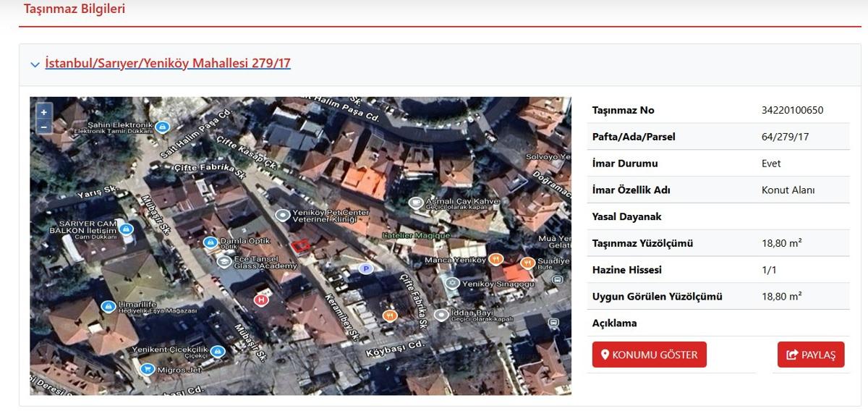Click the red parcel outline on map

click(x=300, y=245)
